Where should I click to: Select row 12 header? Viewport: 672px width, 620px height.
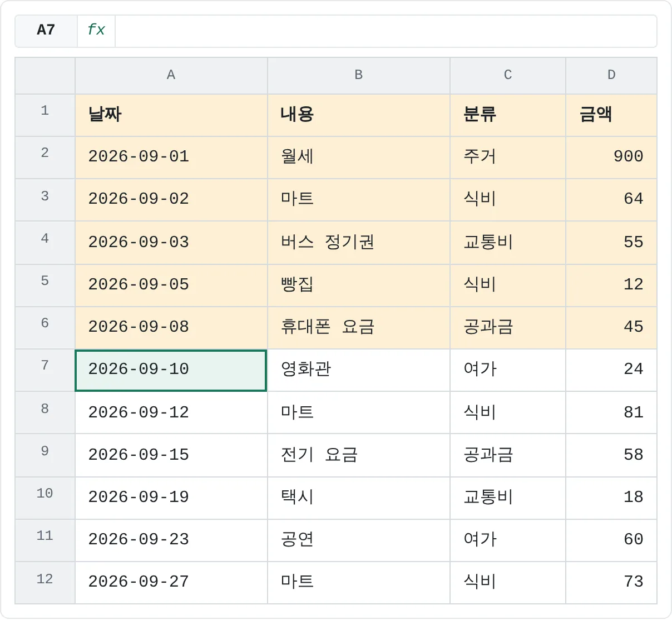45,583
